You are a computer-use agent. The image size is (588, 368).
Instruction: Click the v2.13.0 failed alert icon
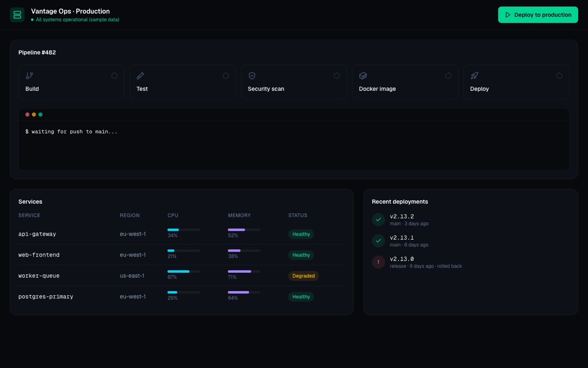(x=378, y=262)
